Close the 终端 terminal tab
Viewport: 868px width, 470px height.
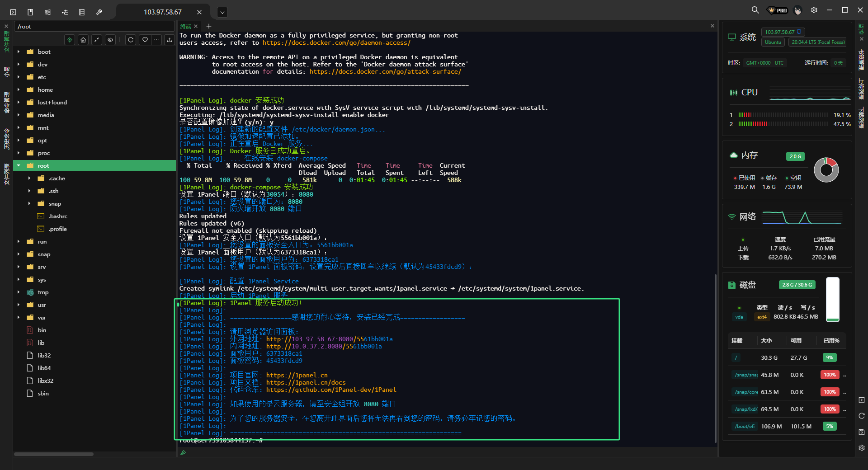[x=196, y=26]
